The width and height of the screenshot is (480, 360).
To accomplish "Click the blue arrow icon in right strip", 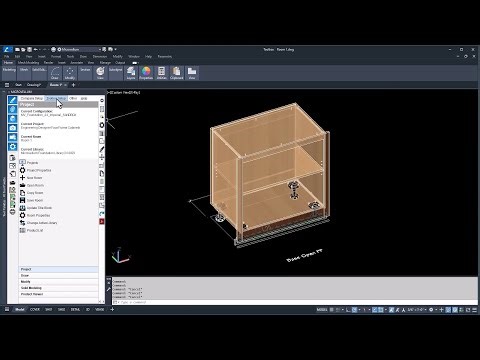I will point(102,213).
